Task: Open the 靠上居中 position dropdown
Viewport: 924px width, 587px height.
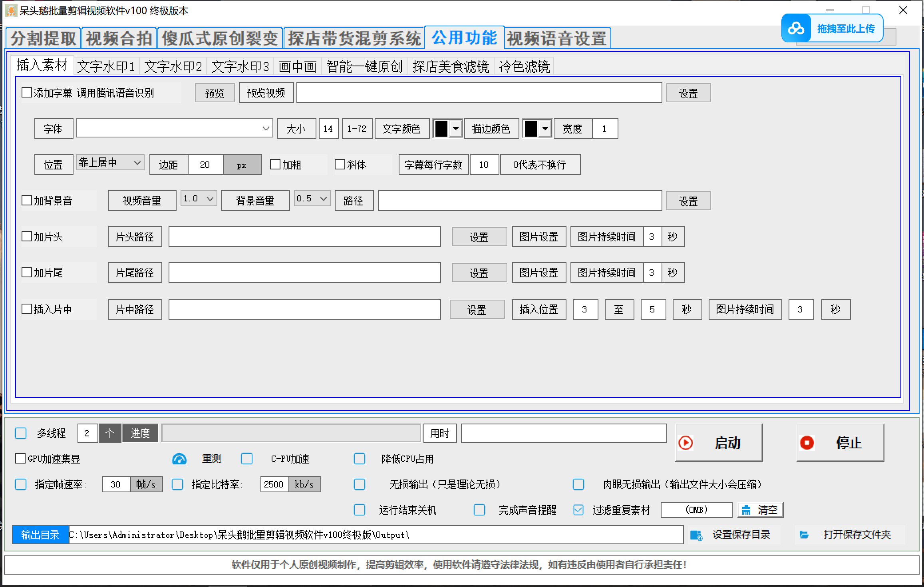Action: pos(137,163)
